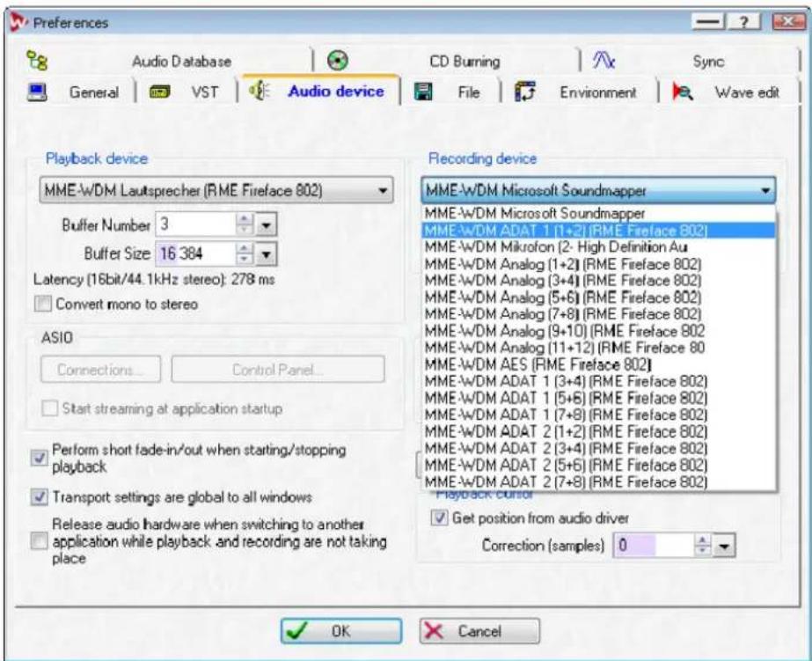Click the ASIO Connections button
The height and width of the screenshot is (661, 812).
pyautogui.click(x=100, y=370)
